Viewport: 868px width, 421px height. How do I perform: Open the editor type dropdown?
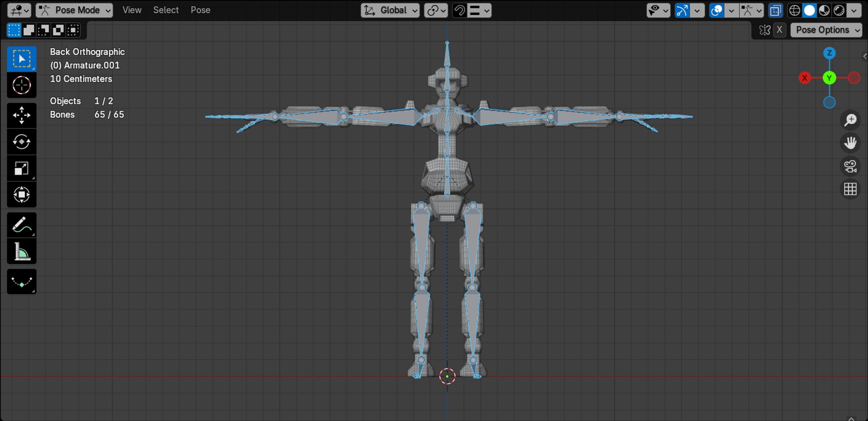[19, 10]
